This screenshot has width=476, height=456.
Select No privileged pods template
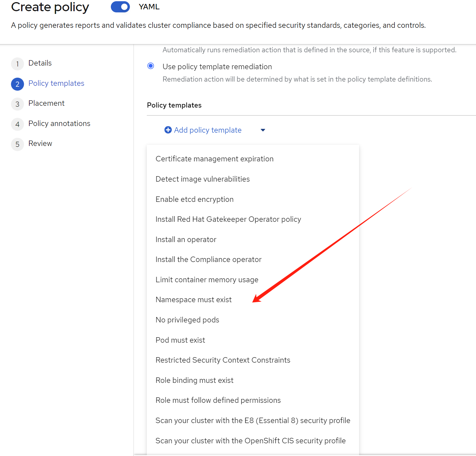coord(187,320)
